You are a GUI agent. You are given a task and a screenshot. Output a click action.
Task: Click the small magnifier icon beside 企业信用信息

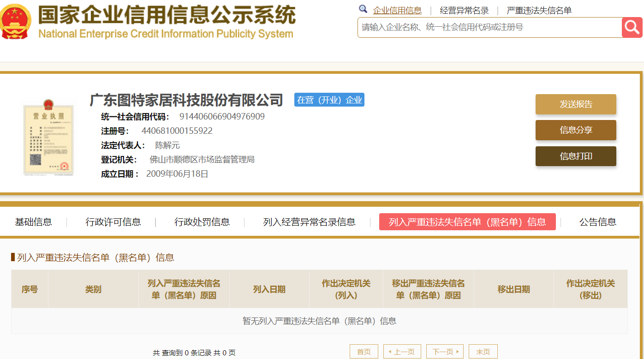coord(363,9)
